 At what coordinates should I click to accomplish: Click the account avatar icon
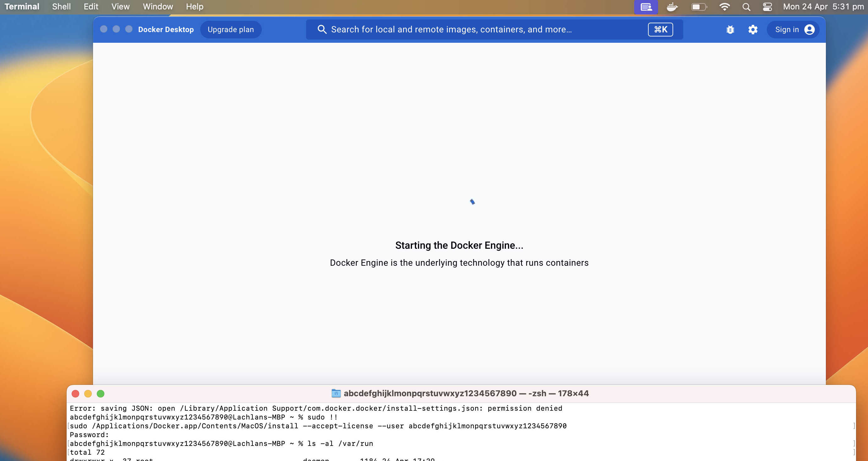click(x=809, y=30)
